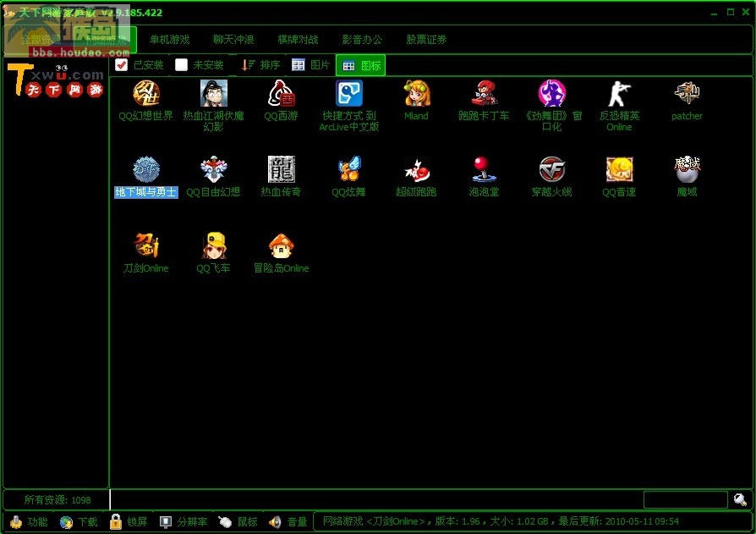
Task: Select the QQ西游 game icon
Action: point(281,94)
